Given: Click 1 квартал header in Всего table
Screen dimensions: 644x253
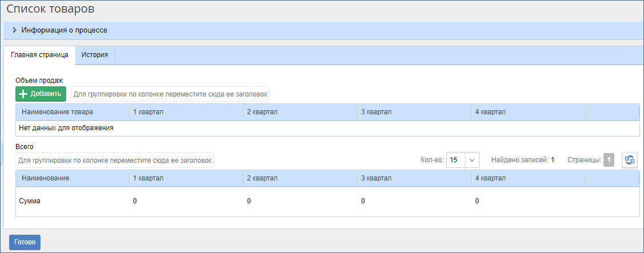Looking at the screenshot, I should pyautogui.click(x=148, y=178).
